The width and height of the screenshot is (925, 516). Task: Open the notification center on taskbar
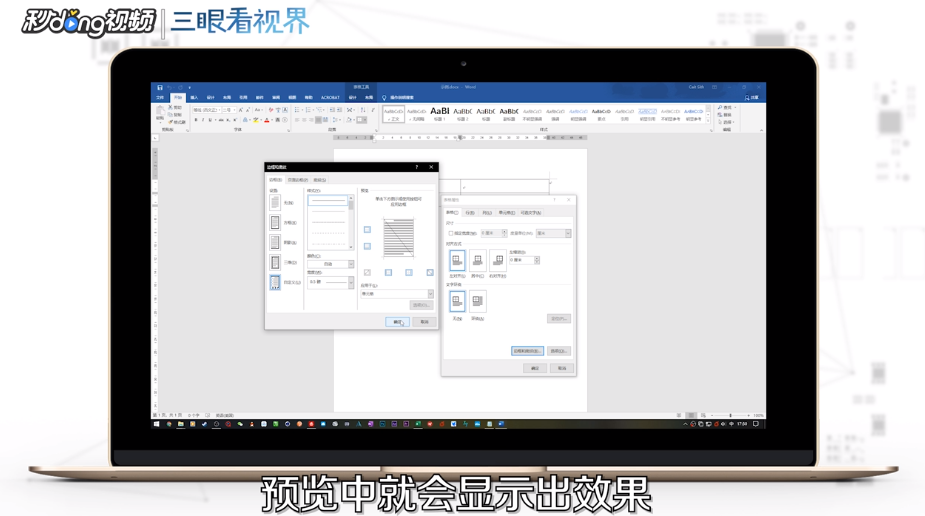coord(756,424)
